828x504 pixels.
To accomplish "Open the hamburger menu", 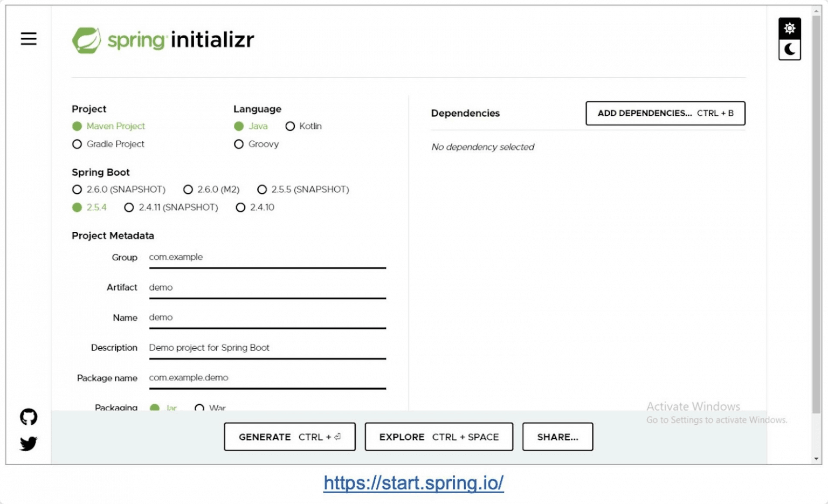I will [x=29, y=39].
